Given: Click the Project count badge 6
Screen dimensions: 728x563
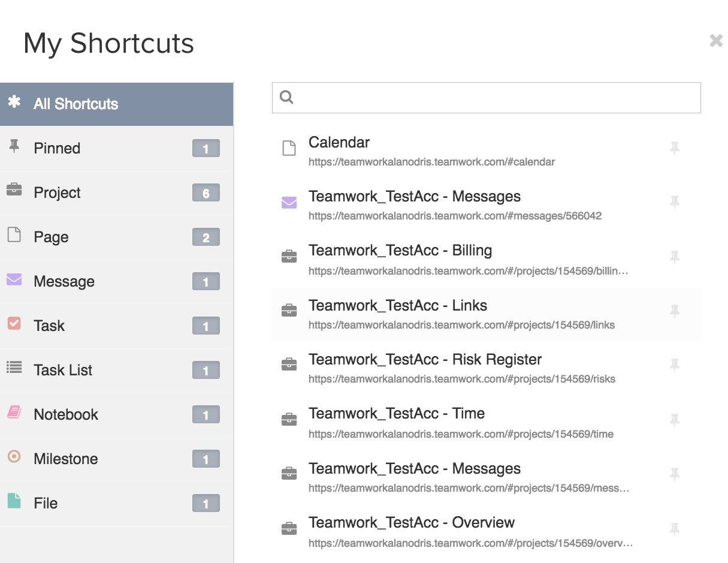Looking at the screenshot, I should 206,193.
